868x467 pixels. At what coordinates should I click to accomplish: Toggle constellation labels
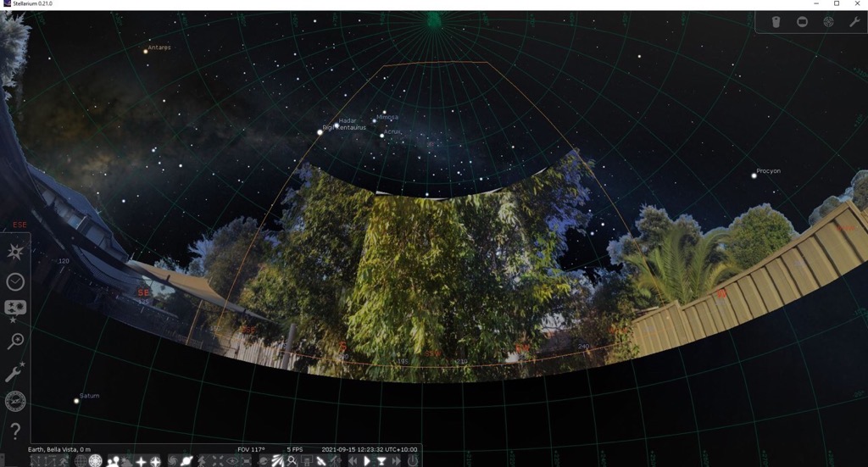(50, 460)
